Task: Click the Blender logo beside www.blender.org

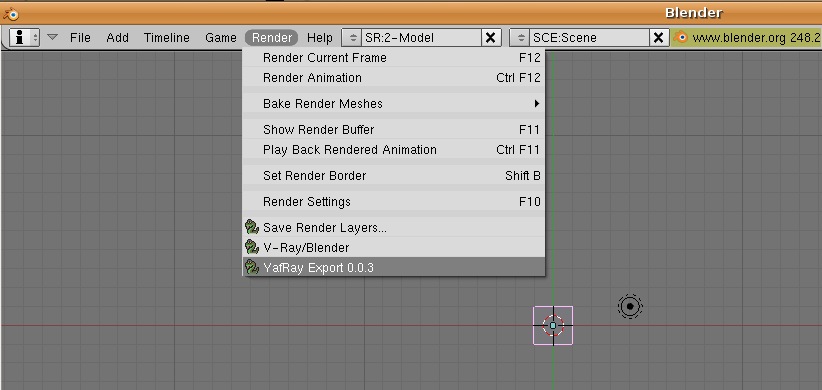Action: 680,38
